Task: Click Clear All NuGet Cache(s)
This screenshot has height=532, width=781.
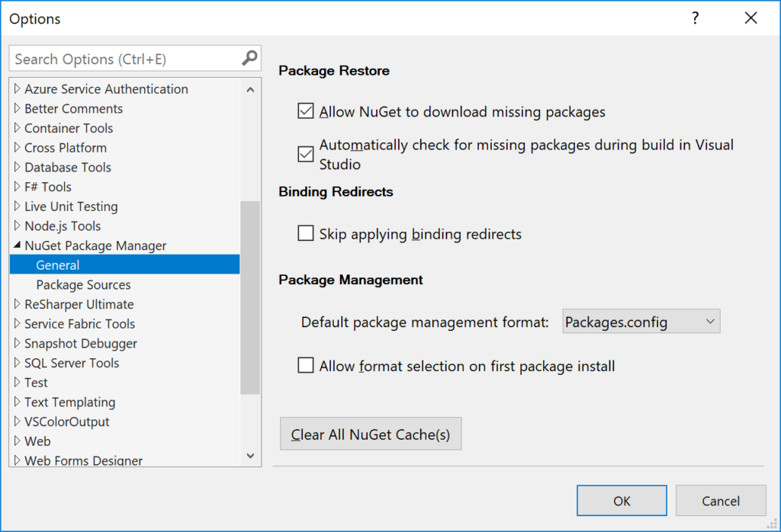Action: point(370,434)
